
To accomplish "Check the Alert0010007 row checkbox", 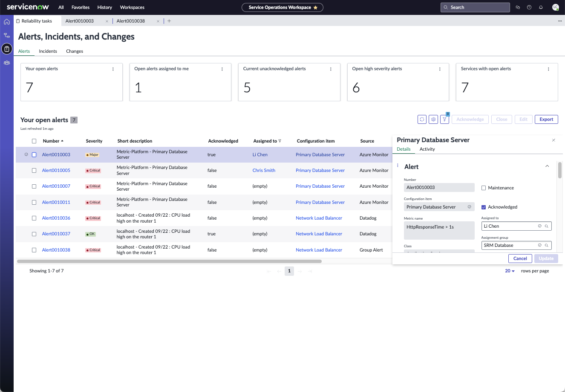I will (34, 186).
